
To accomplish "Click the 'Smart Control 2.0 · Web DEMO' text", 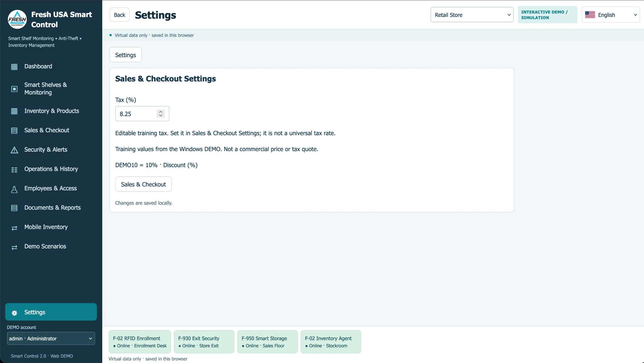I will click(x=42, y=356).
